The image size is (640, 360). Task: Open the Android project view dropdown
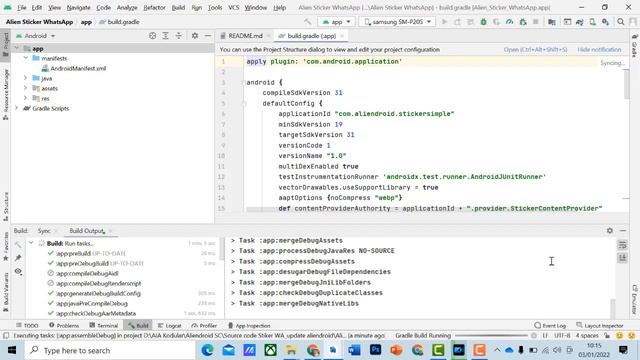[x=36, y=36]
